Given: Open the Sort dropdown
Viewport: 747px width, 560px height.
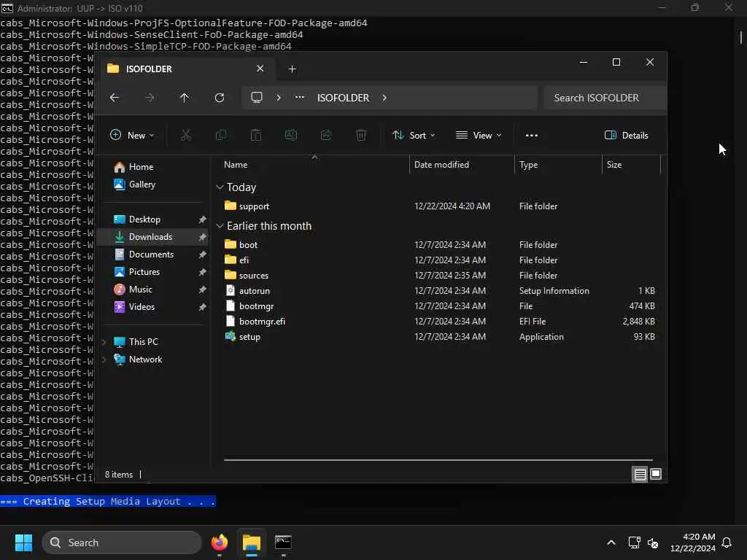Looking at the screenshot, I should (414, 135).
